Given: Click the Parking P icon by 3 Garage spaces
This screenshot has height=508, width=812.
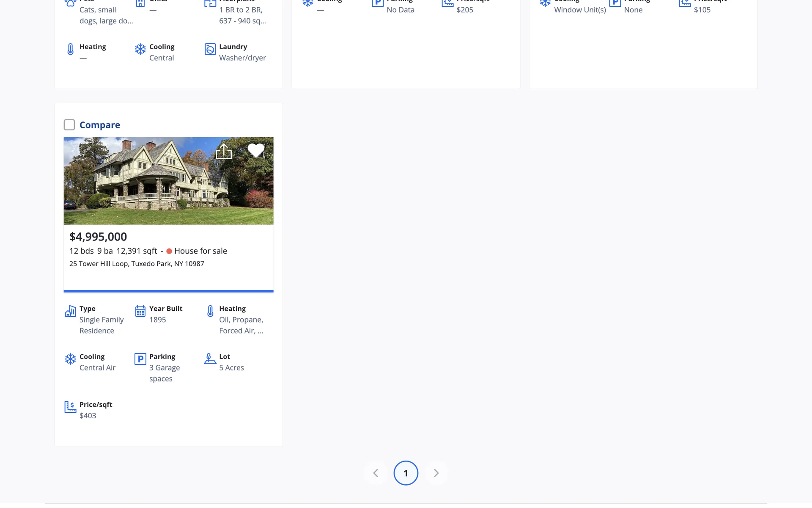Looking at the screenshot, I should tap(140, 359).
